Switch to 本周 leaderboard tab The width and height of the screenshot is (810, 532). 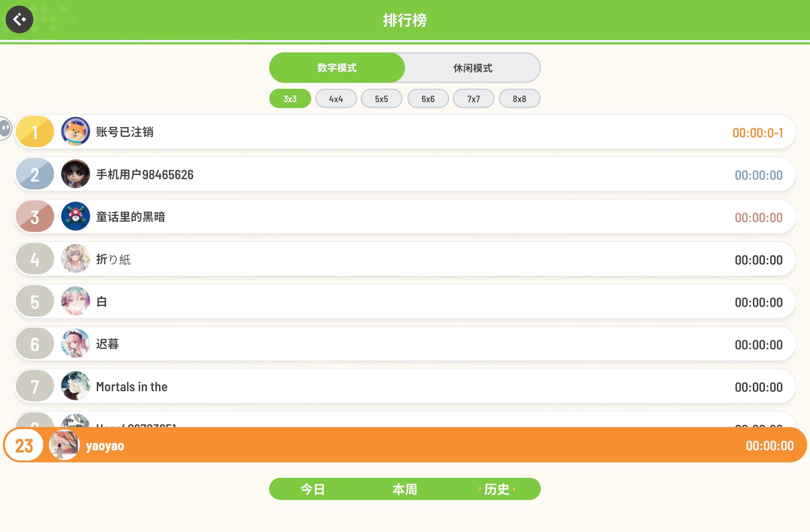[404, 489]
